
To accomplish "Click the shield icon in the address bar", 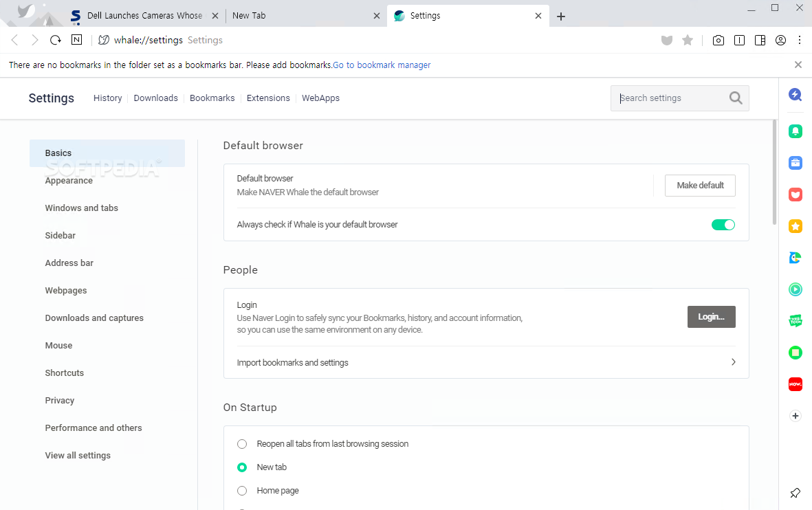I will point(666,40).
